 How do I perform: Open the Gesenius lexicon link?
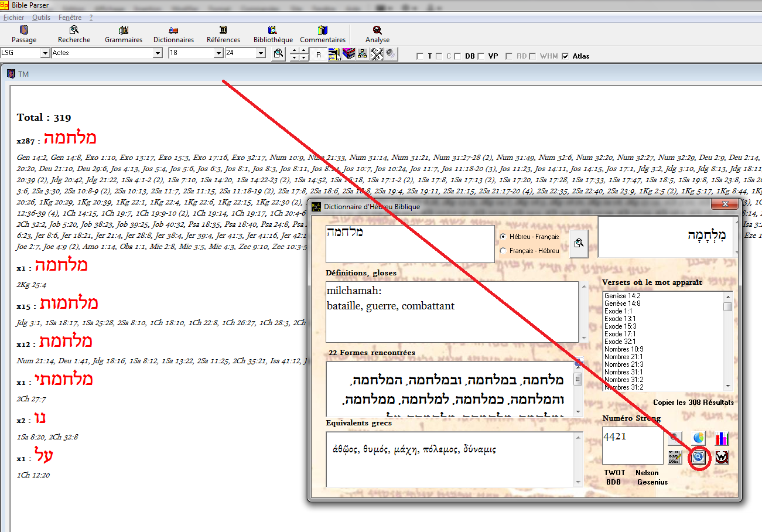(652, 482)
